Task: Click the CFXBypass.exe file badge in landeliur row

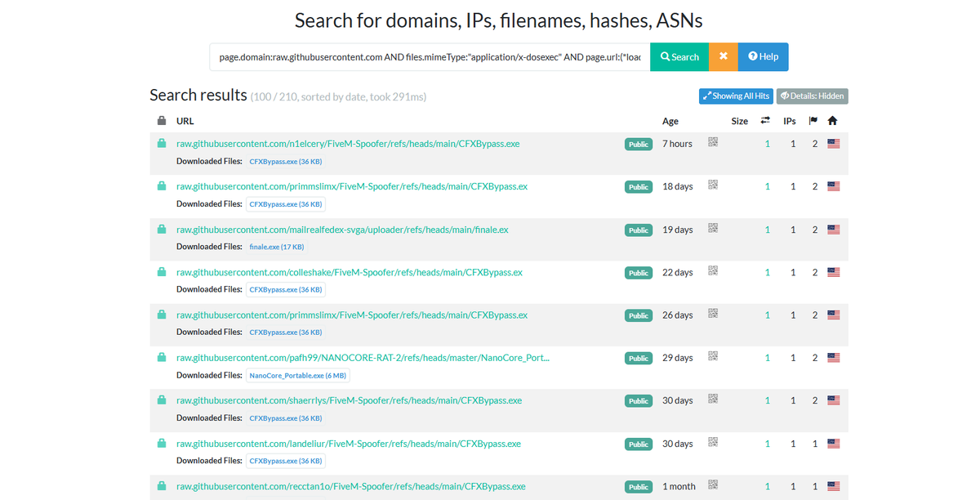Action: pos(285,461)
